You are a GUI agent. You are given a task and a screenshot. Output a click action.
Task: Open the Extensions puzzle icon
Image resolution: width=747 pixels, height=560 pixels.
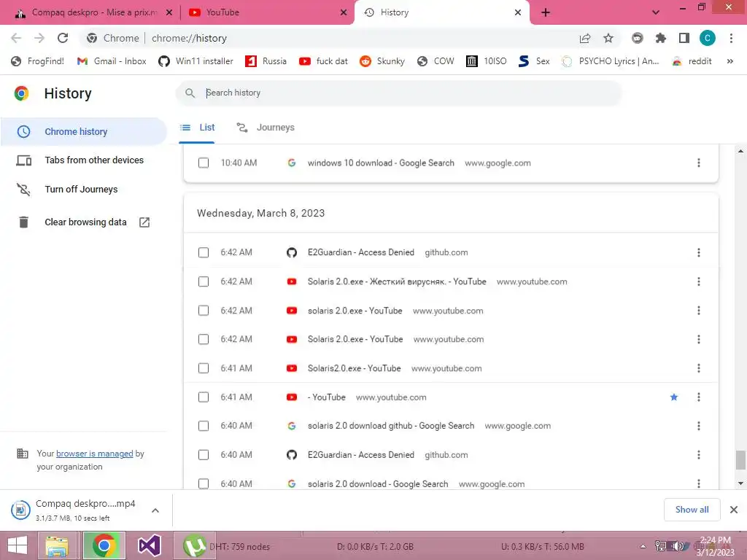pyautogui.click(x=661, y=38)
